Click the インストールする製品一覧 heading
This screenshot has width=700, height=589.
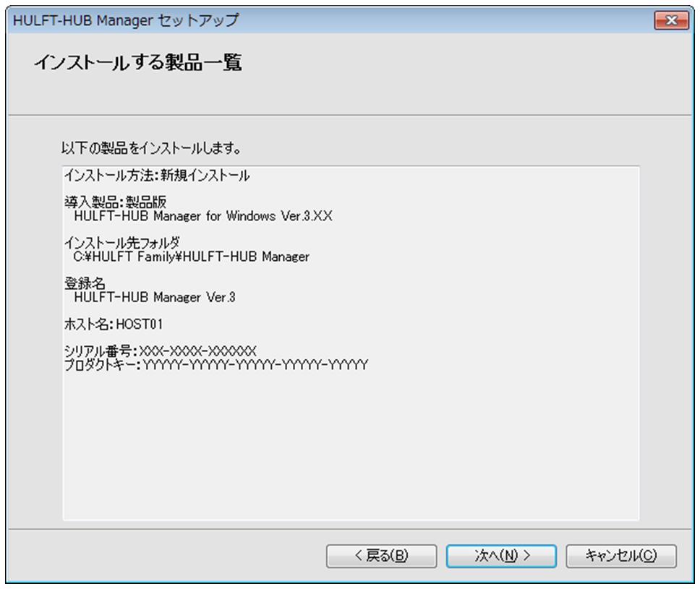138,62
